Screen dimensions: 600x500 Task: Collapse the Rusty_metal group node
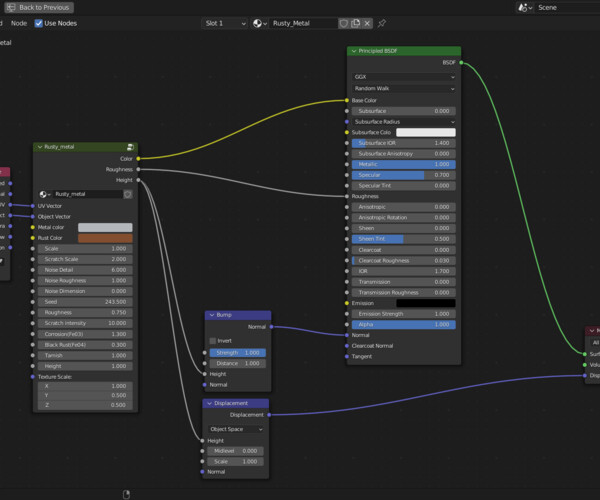[40, 147]
